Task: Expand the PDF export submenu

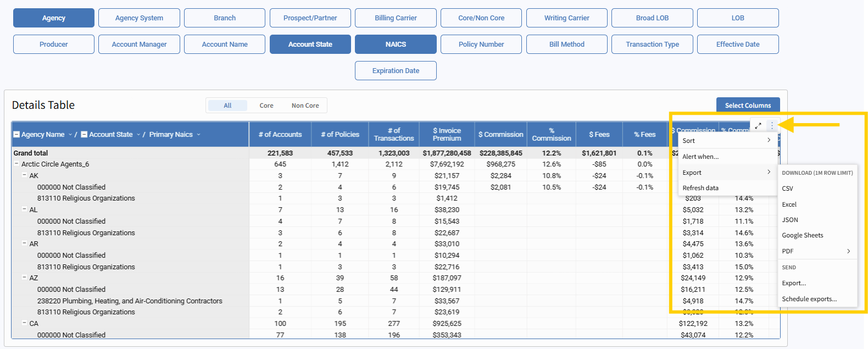Action: point(816,251)
